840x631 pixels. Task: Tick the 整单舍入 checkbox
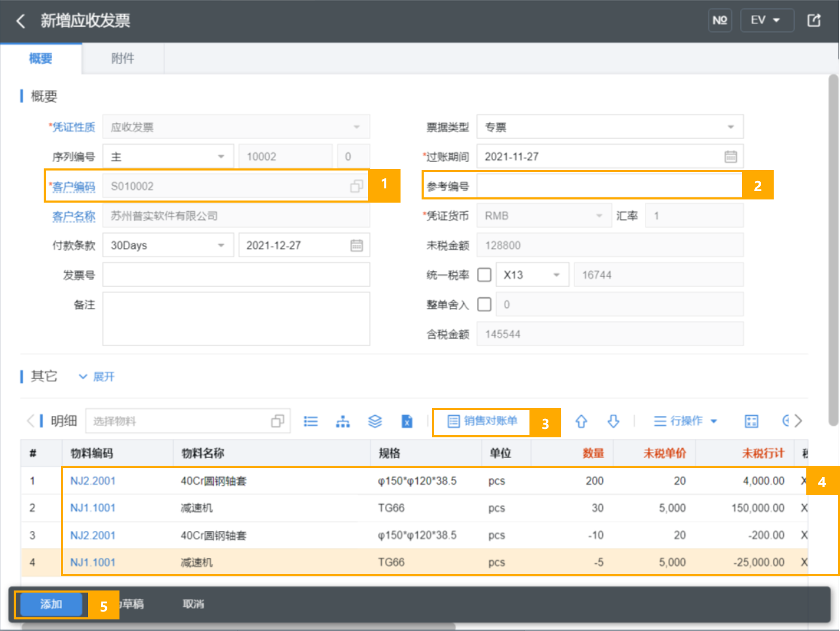point(484,304)
